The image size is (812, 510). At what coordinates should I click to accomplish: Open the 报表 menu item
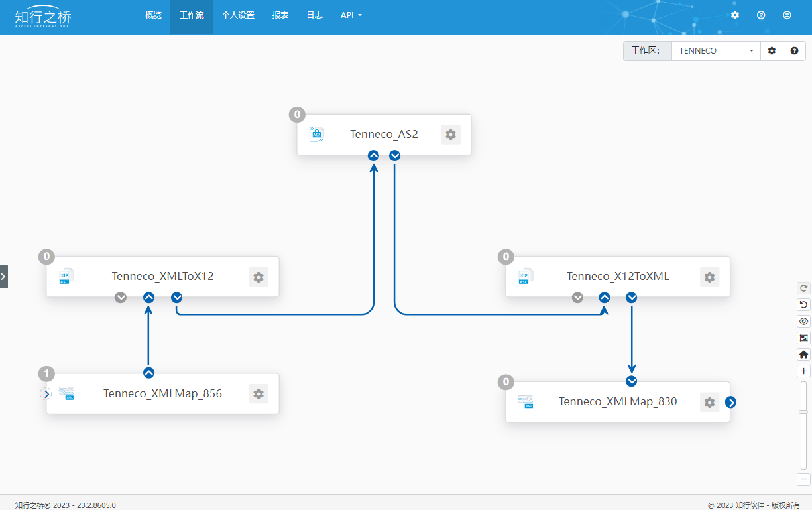280,15
